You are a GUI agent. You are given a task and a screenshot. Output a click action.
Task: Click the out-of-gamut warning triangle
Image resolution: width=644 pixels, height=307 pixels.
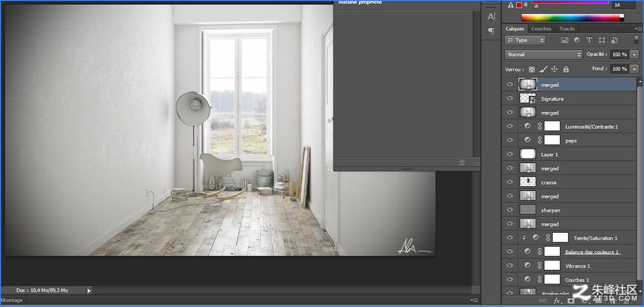click(x=510, y=5)
